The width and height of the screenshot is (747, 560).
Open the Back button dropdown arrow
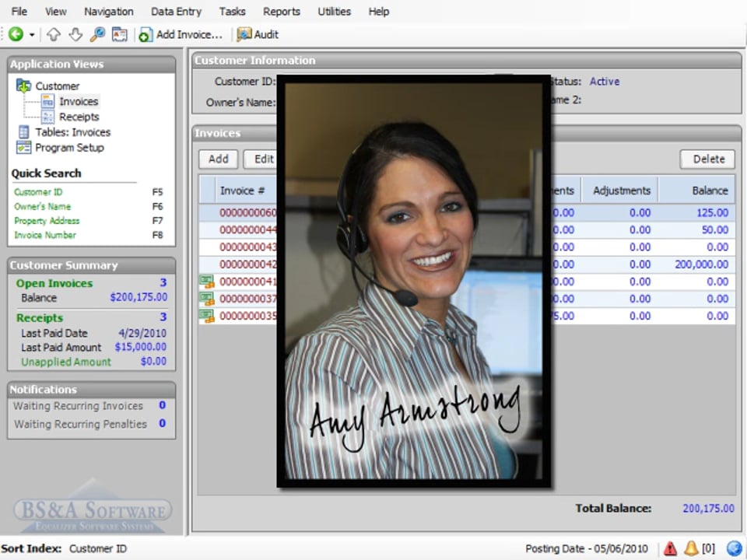pos(32,35)
